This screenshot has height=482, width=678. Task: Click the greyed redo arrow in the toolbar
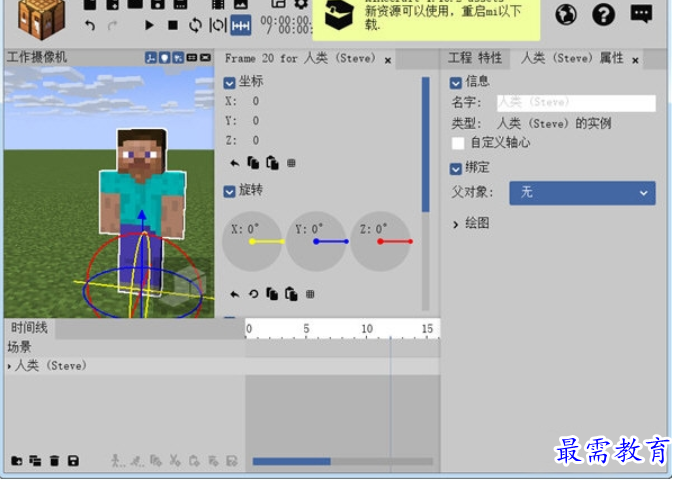[112, 26]
